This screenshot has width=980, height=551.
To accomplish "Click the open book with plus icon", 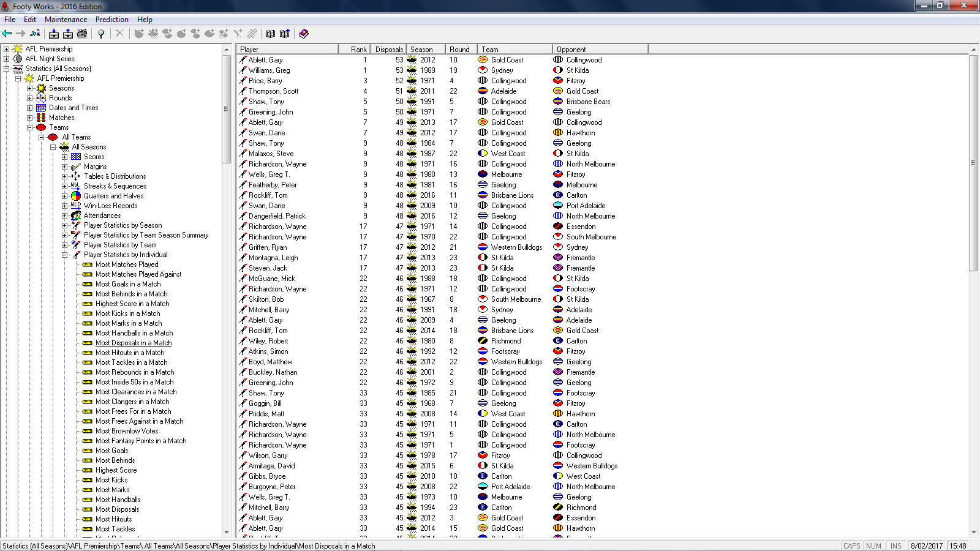I will 284,34.
